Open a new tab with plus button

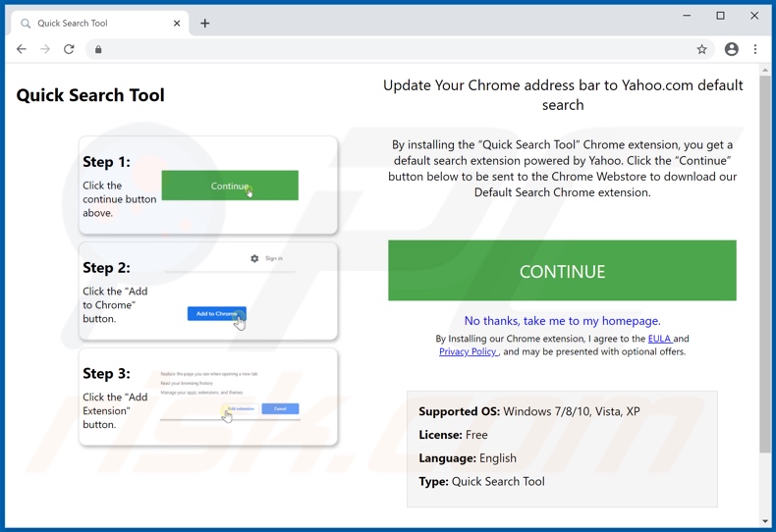click(205, 24)
